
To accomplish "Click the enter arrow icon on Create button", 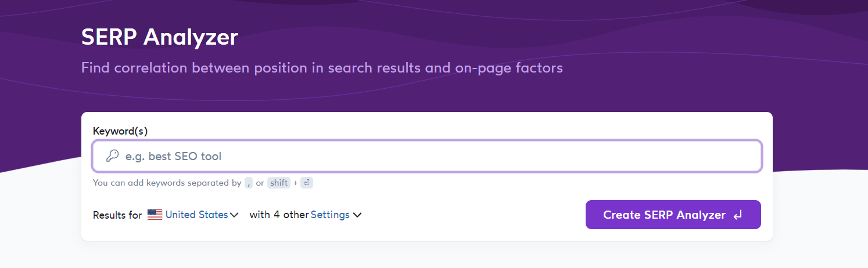I will click(x=738, y=215).
